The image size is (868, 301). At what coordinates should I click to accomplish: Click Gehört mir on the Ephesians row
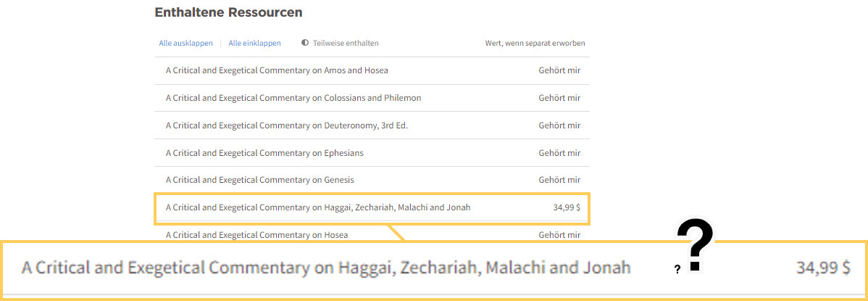pyautogui.click(x=559, y=153)
